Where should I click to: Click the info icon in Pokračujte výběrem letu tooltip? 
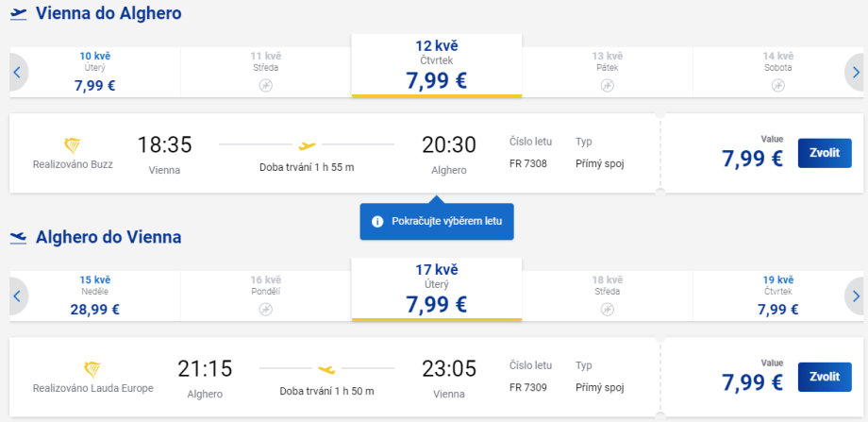point(377,221)
